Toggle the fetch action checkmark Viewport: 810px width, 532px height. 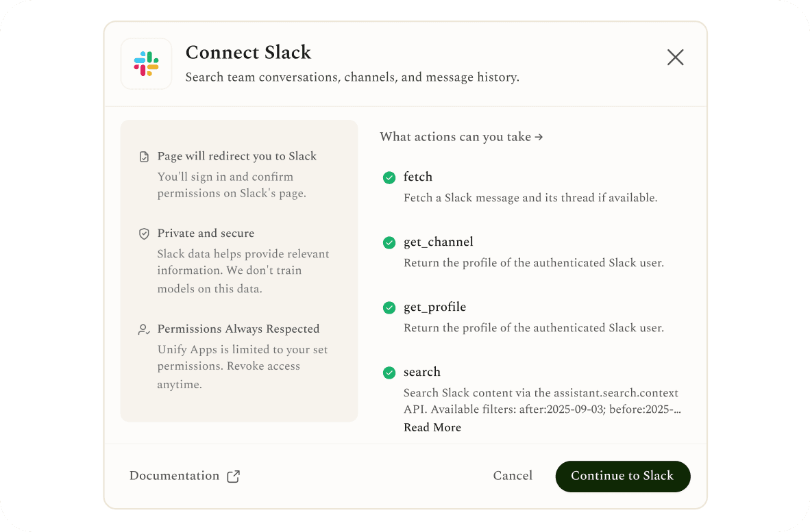(389, 177)
